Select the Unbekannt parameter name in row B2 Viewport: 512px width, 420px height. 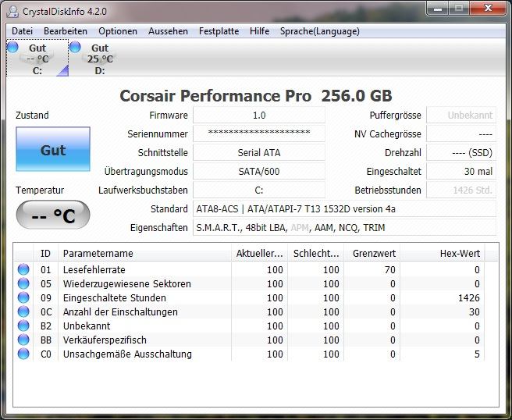point(87,326)
